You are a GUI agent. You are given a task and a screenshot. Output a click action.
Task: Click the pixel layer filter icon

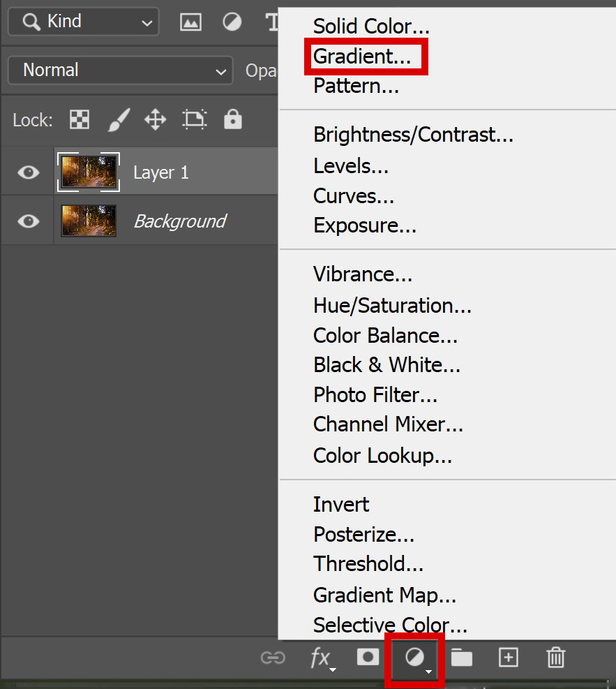(x=190, y=22)
